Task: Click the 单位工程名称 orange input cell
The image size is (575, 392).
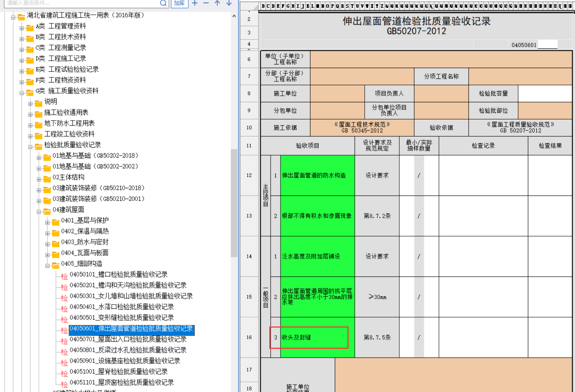Action: pos(441,59)
